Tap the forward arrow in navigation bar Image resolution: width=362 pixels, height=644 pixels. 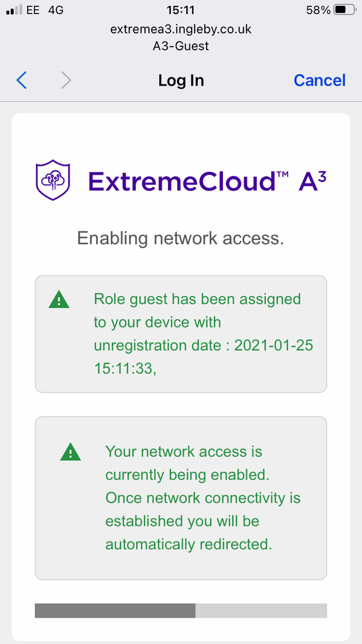tap(66, 80)
